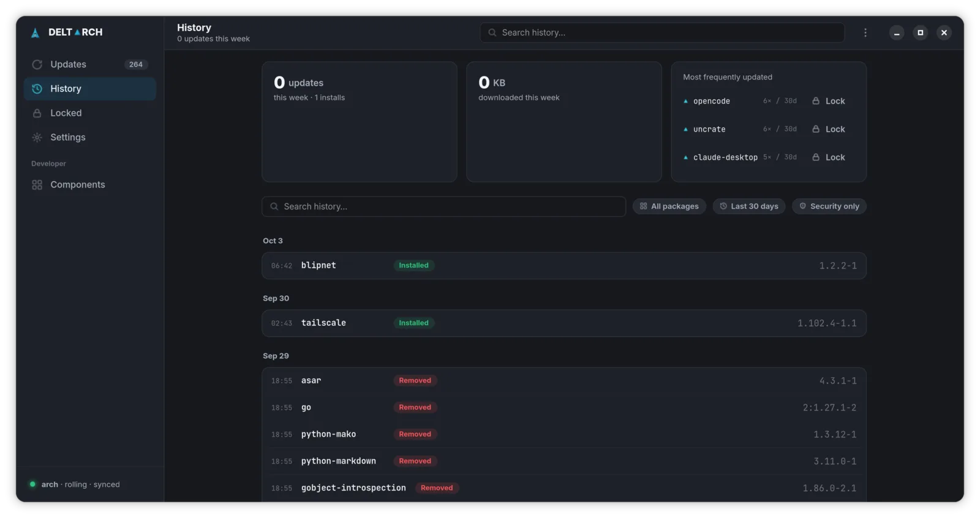Image resolution: width=980 pixels, height=518 pixels.
Task: Focus the header Search history field
Action: click(x=662, y=32)
